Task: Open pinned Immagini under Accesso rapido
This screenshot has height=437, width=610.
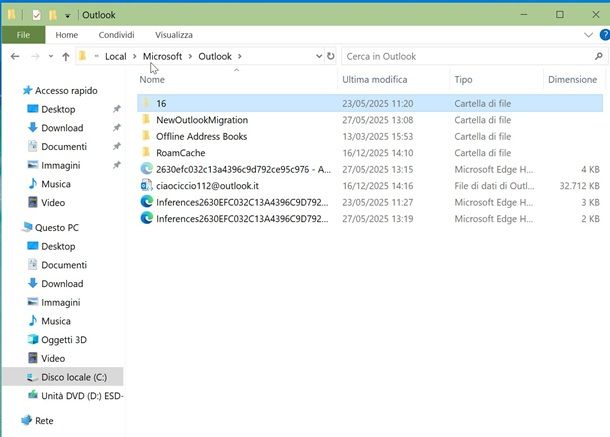Action: (x=61, y=165)
